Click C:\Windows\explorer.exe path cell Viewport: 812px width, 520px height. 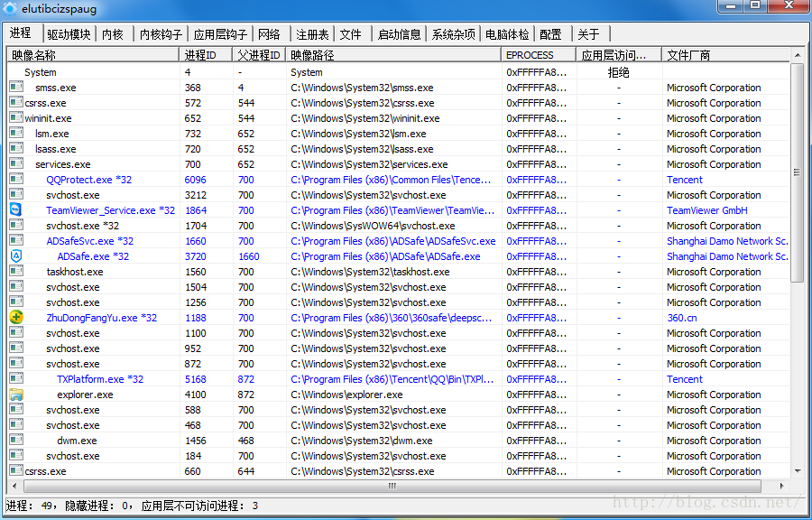[346, 395]
